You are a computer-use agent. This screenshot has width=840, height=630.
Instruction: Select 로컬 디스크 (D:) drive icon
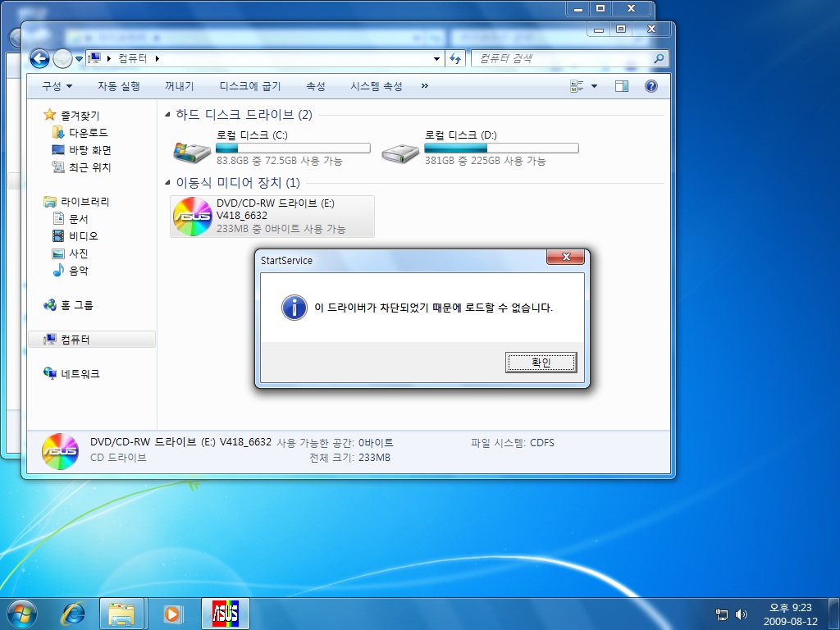pos(400,153)
